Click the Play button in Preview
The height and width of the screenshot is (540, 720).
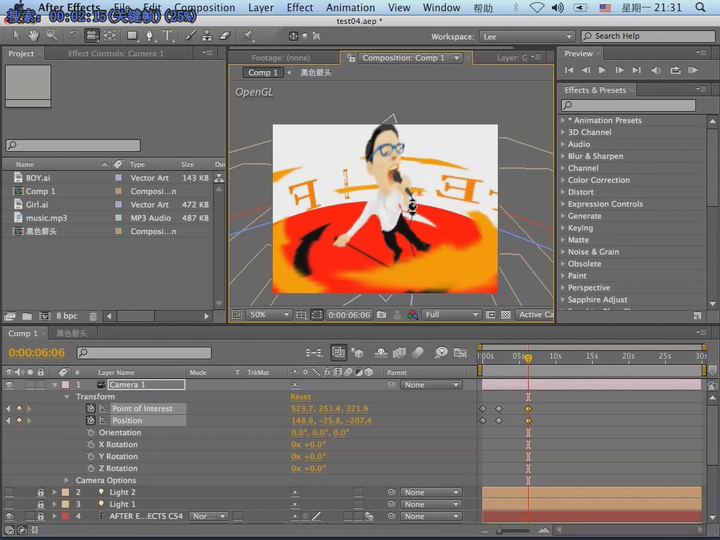tap(602, 70)
